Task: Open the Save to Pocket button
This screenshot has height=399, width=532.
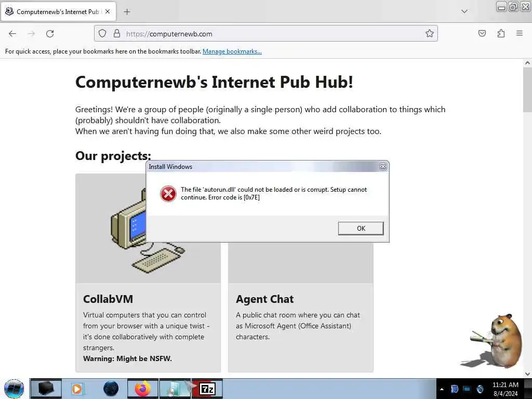Action: click(x=482, y=33)
